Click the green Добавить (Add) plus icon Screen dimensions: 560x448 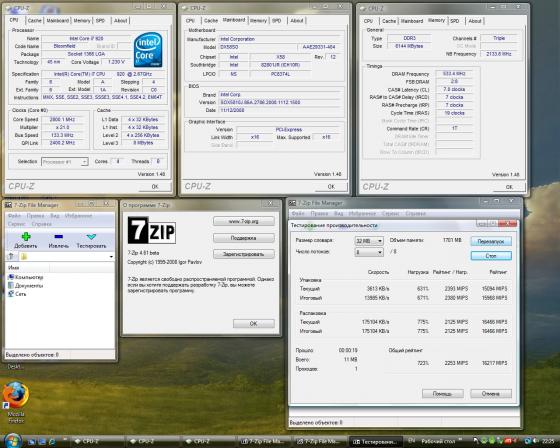pyautogui.click(x=26, y=237)
